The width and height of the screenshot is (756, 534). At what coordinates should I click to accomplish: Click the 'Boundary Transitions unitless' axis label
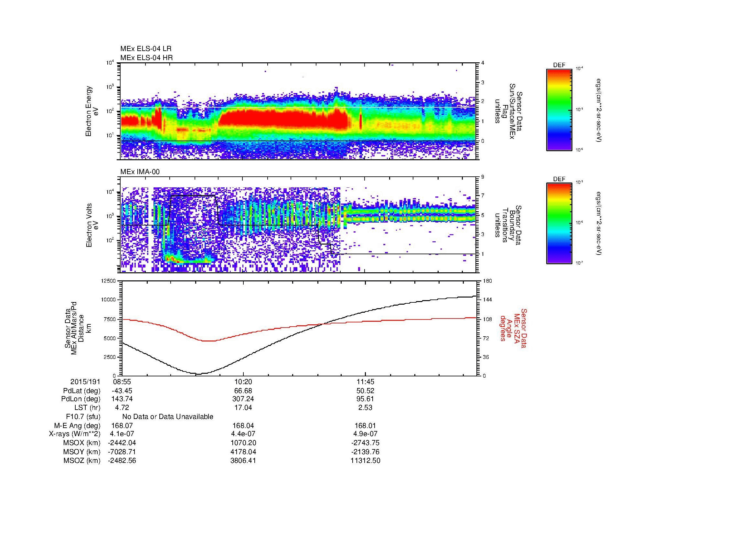[508, 225]
